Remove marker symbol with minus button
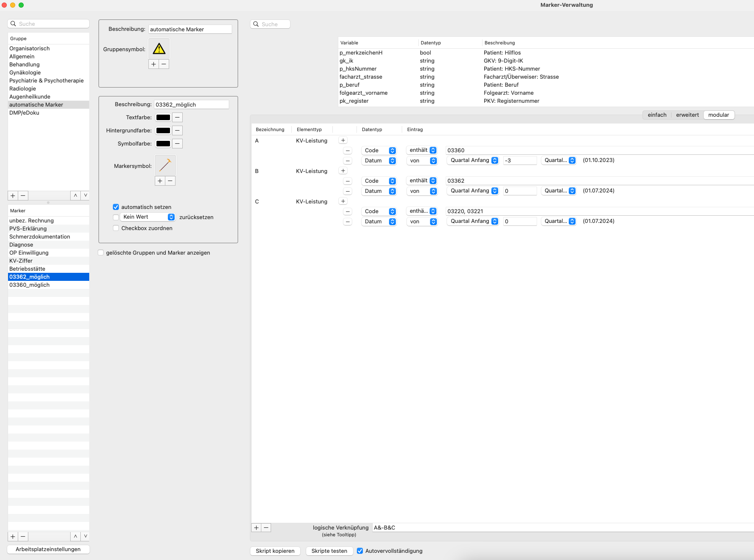 pyautogui.click(x=170, y=181)
